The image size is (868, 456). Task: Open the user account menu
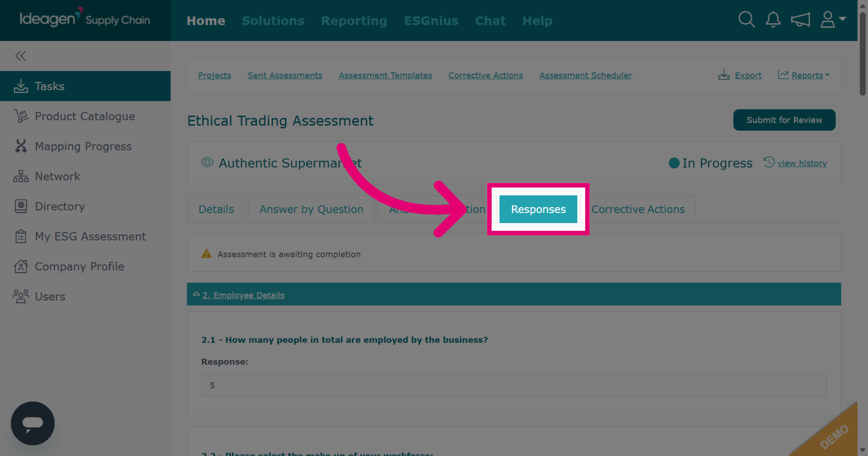[x=833, y=19]
